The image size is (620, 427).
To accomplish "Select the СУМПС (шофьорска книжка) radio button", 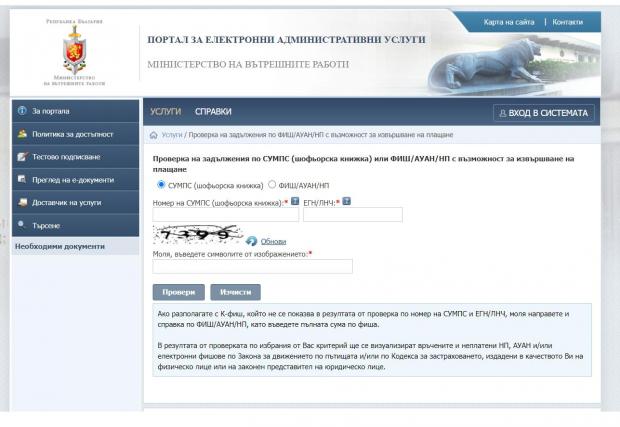I will point(162,185).
